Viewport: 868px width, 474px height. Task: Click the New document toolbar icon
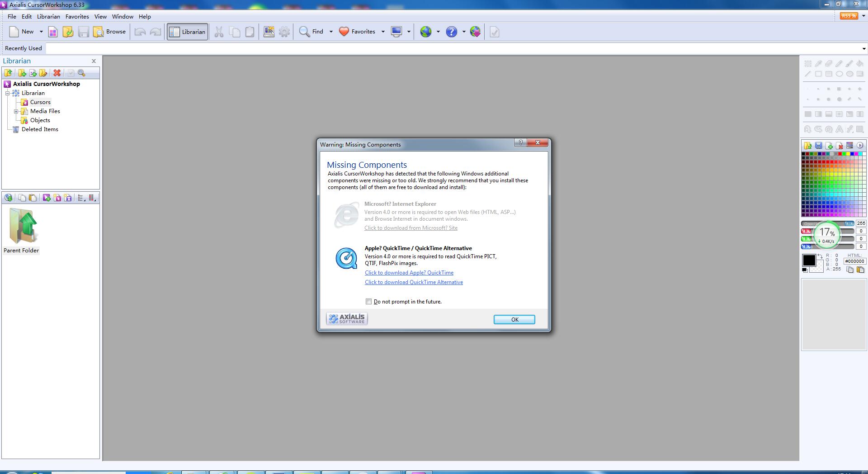14,32
